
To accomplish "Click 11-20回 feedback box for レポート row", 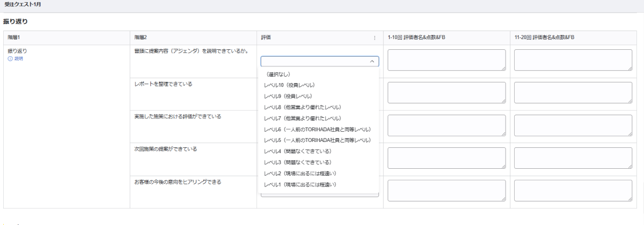I will coord(573,93).
